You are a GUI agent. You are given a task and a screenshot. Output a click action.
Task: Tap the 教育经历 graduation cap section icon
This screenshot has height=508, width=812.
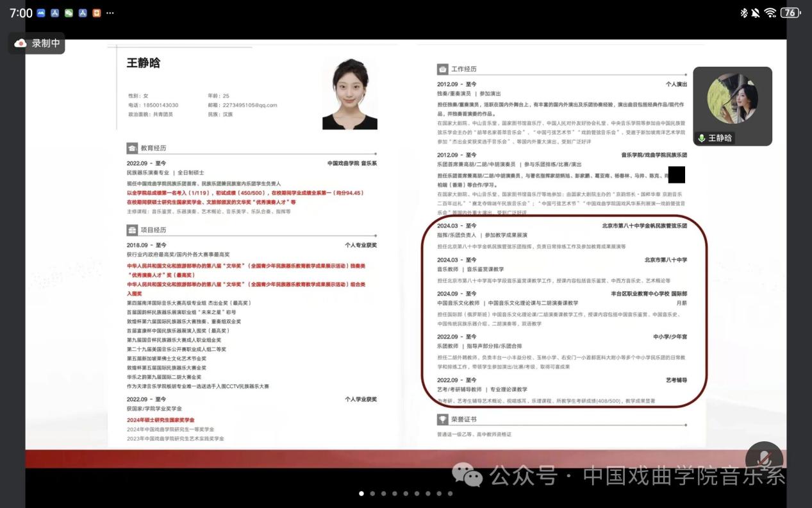click(132, 148)
